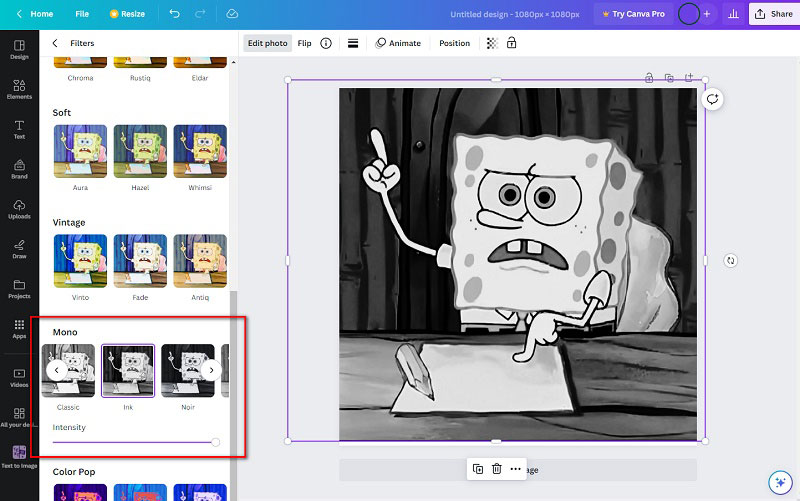Click Animate in the toolbar
Viewport: 800px width, 501px height.
point(398,43)
